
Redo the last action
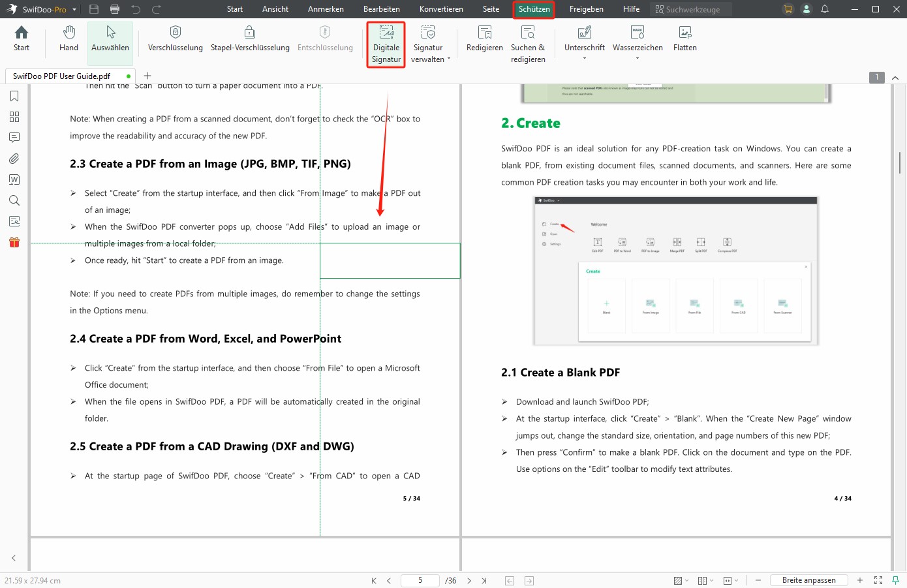point(157,9)
